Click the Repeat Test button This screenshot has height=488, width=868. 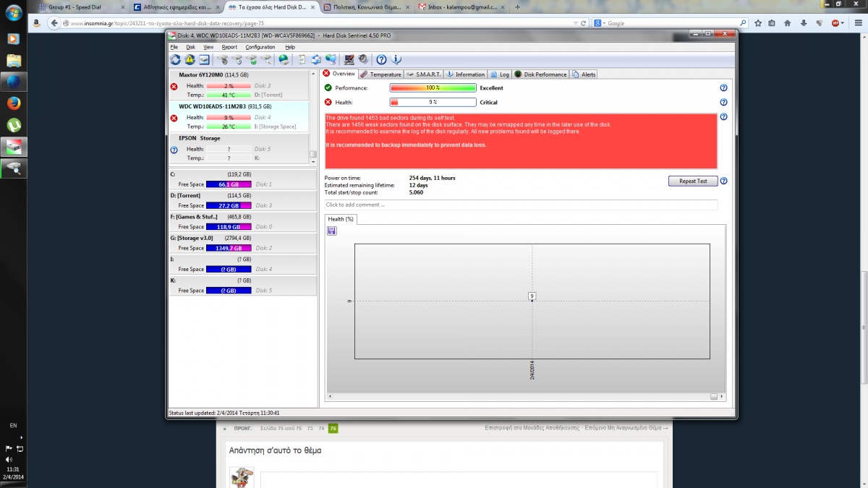pos(692,181)
